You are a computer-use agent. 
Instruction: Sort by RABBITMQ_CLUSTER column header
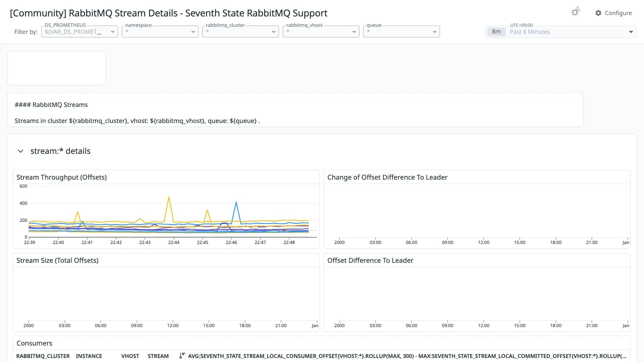coord(43,356)
